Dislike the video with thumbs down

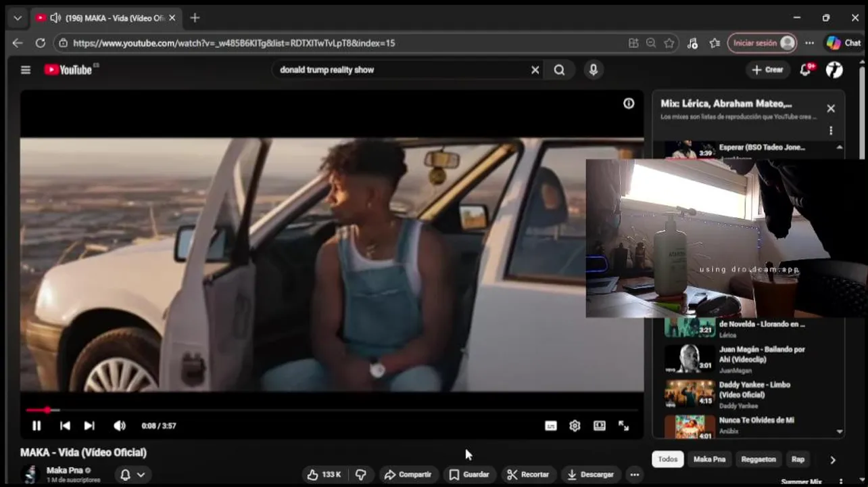point(361,475)
